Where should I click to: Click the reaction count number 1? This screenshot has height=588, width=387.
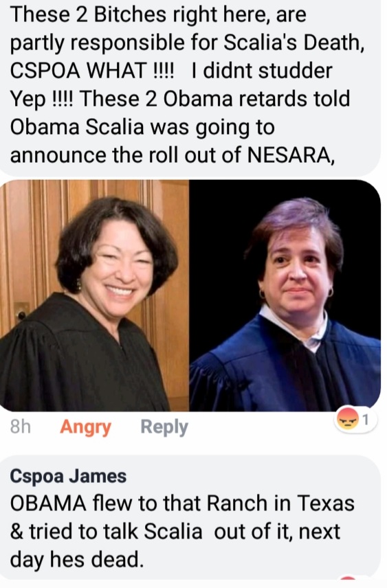click(x=366, y=420)
